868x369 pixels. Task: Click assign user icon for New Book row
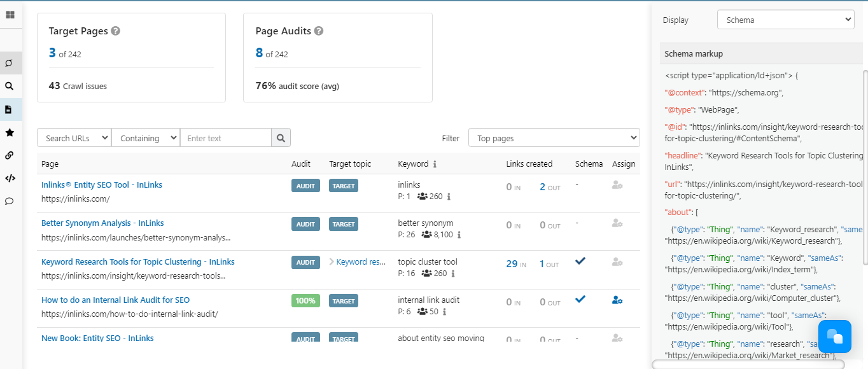[x=617, y=338]
